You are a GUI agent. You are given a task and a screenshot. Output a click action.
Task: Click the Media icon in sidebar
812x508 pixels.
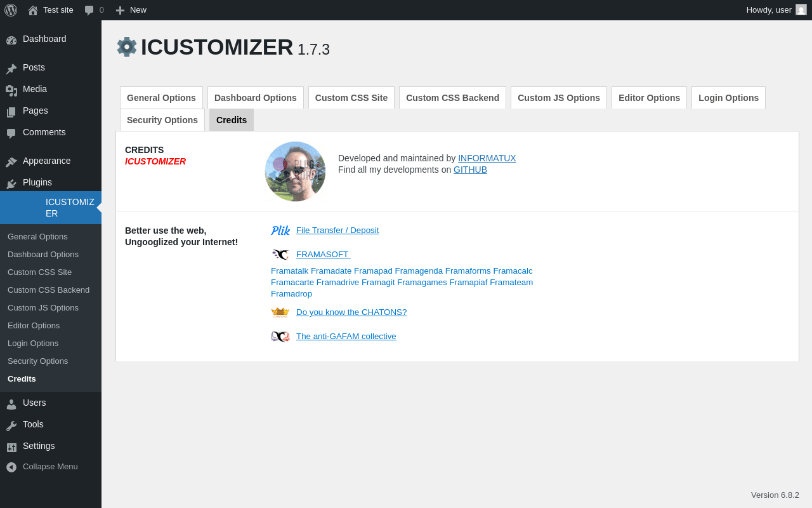pos(11,90)
